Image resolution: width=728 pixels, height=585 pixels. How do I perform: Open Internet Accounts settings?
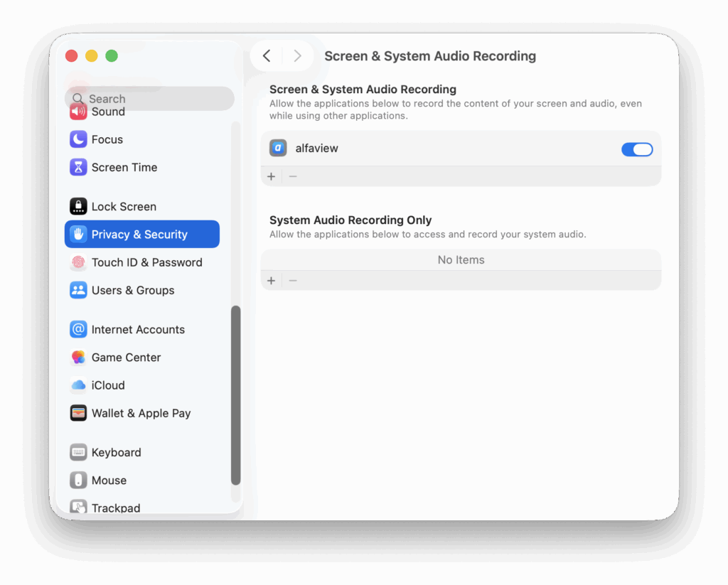(x=138, y=330)
